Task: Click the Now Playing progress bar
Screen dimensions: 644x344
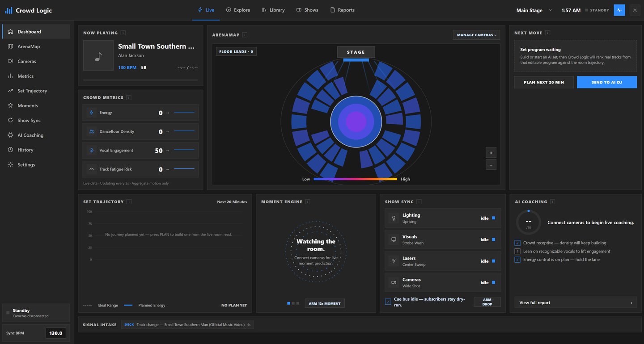Action: coord(140,80)
